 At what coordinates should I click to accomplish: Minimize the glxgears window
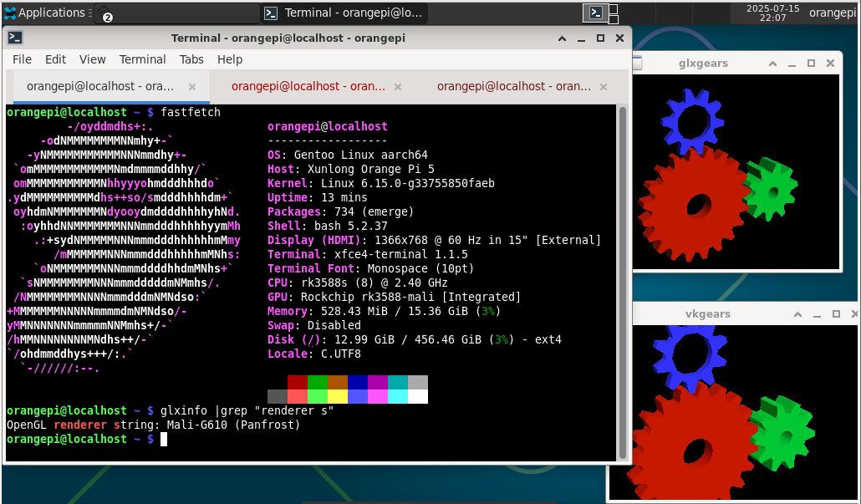tap(792, 64)
